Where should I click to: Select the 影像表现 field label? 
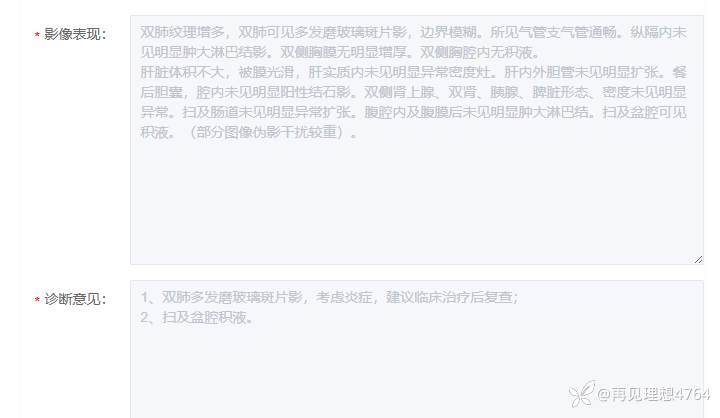click(75, 34)
